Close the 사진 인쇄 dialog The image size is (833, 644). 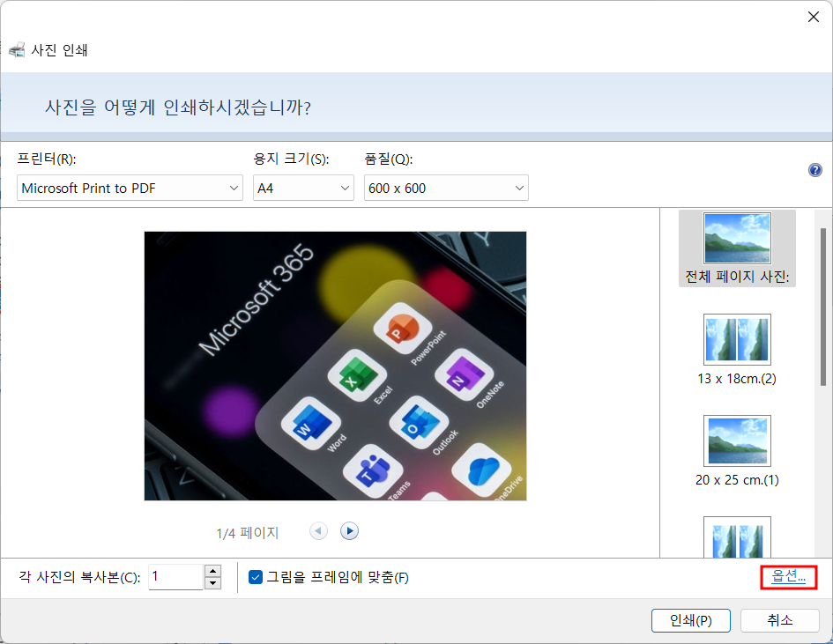[x=813, y=17]
